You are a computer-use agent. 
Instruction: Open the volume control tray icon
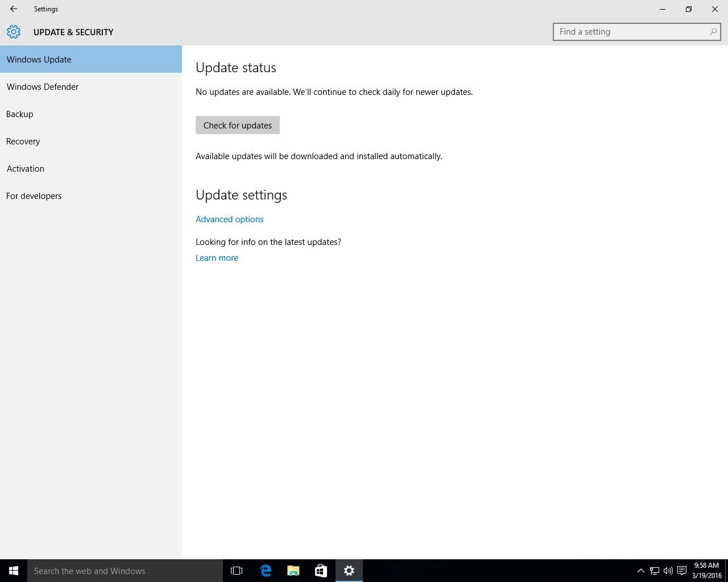[x=668, y=571]
